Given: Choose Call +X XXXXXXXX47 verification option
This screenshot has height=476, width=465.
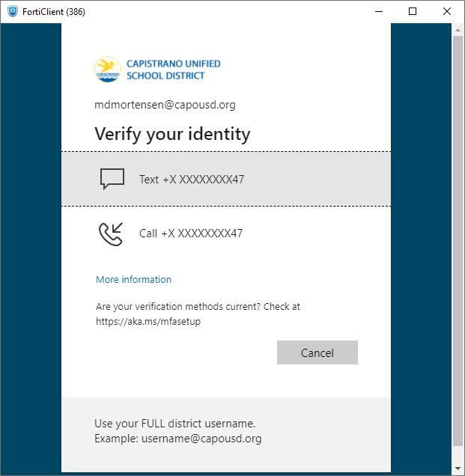Looking at the screenshot, I should (226, 234).
